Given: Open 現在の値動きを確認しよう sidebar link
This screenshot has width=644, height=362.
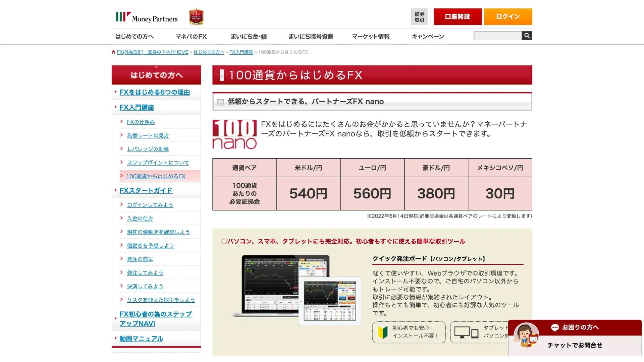Looking at the screenshot, I should click(x=158, y=232).
